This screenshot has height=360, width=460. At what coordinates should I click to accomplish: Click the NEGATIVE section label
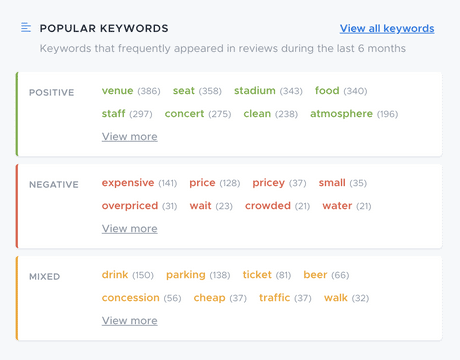point(54,184)
